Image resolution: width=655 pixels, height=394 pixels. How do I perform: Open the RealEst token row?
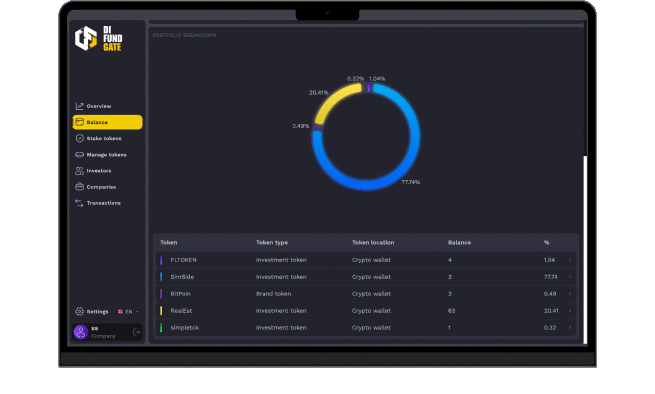(366, 311)
